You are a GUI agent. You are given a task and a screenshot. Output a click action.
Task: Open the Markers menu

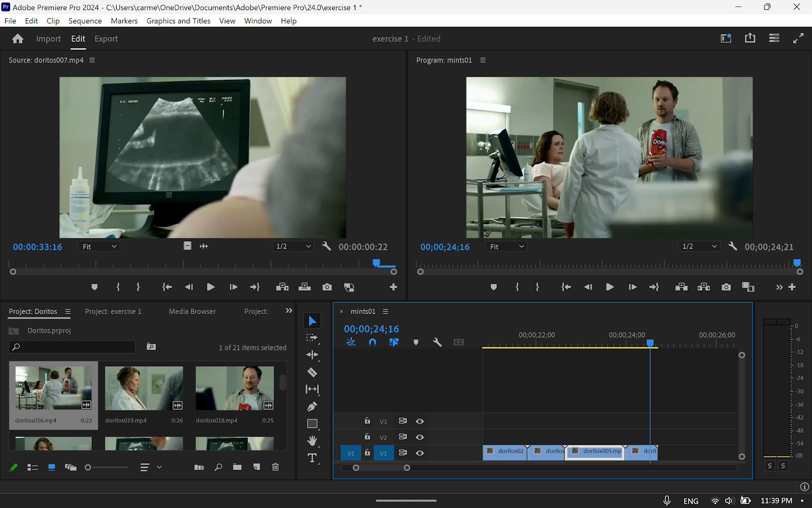124,21
